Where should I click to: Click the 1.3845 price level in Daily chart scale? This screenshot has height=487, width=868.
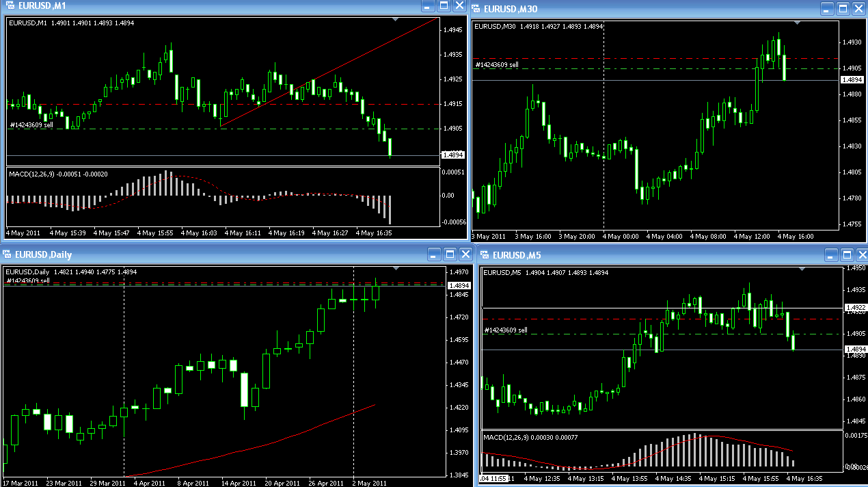pos(458,475)
